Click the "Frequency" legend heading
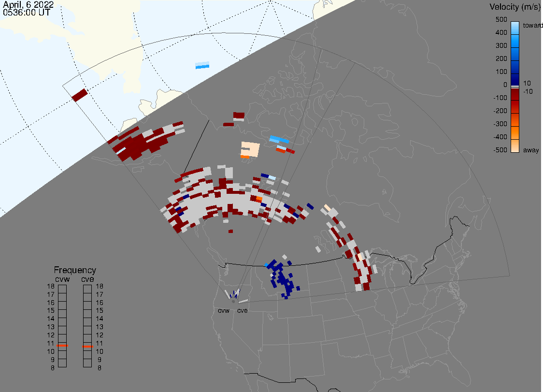The image size is (543, 392). click(x=74, y=270)
